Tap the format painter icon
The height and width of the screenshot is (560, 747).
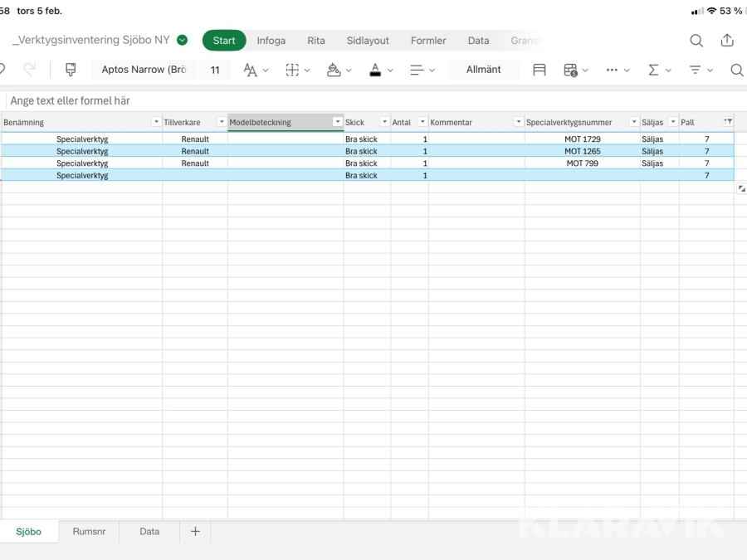(x=71, y=70)
